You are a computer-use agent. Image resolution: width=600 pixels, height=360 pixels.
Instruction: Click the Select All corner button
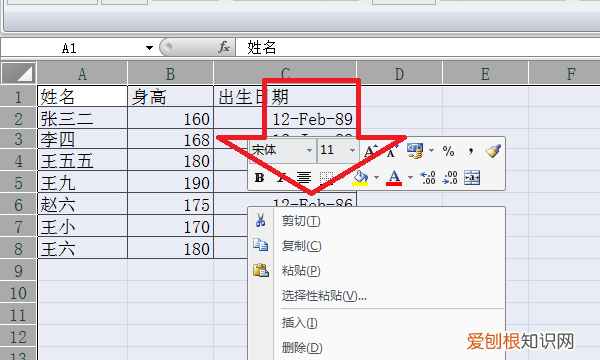tap(18, 73)
